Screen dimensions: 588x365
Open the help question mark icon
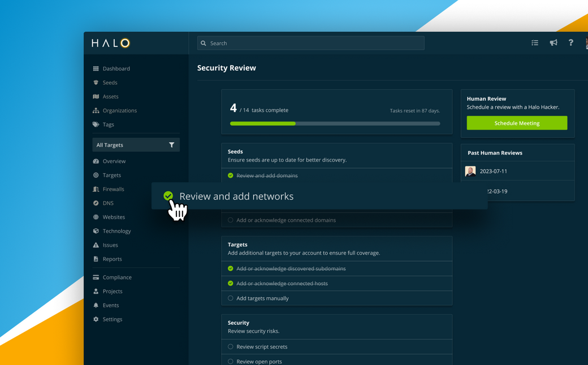tap(570, 42)
